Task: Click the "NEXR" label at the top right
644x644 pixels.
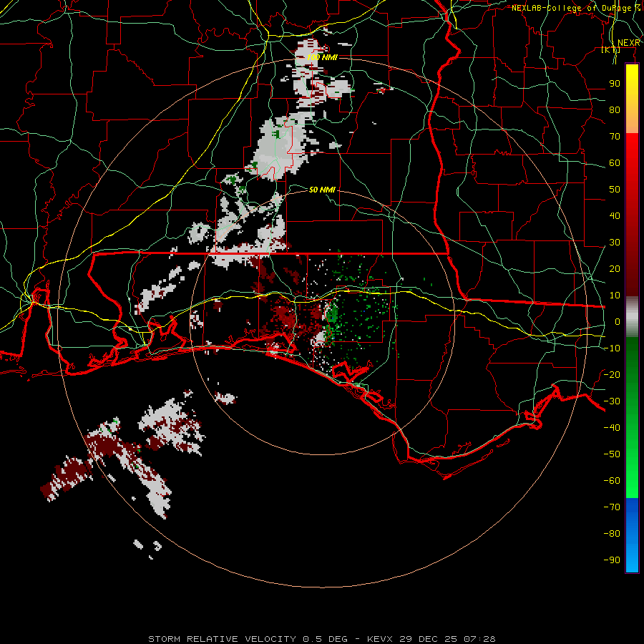Action: pos(629,43)
